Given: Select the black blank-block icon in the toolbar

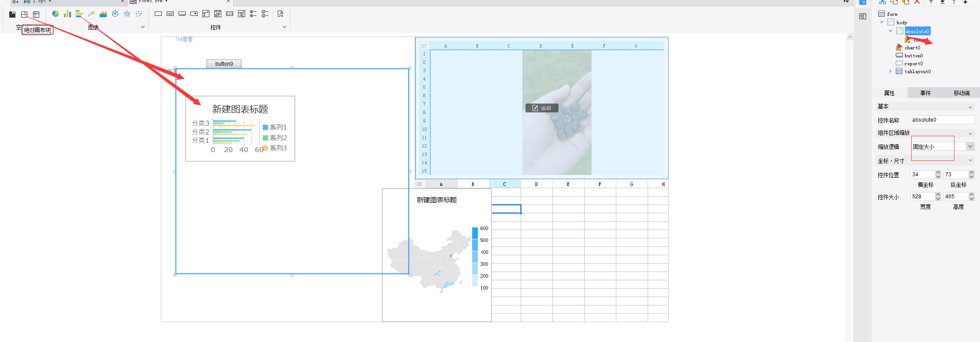Looking at the screenshot, I should 12,15.
